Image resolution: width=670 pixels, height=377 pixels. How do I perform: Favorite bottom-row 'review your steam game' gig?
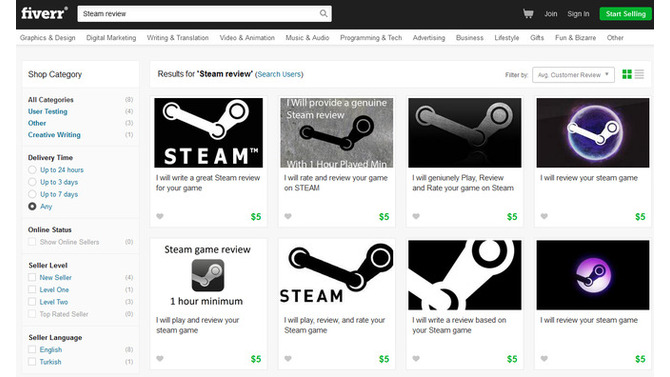point(544,359)
